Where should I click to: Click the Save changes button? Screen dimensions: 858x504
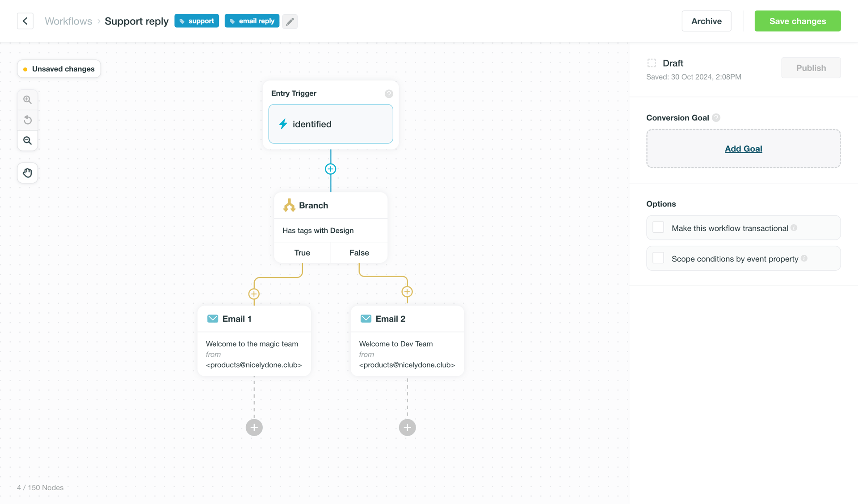[797, 21]
